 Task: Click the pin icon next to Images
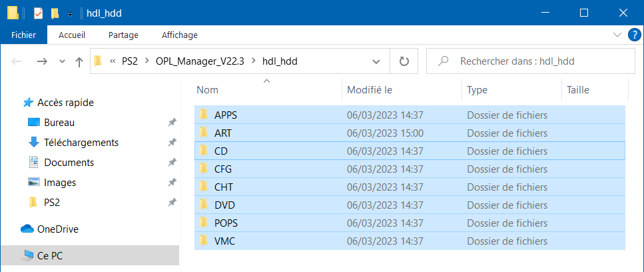point(172,182)
